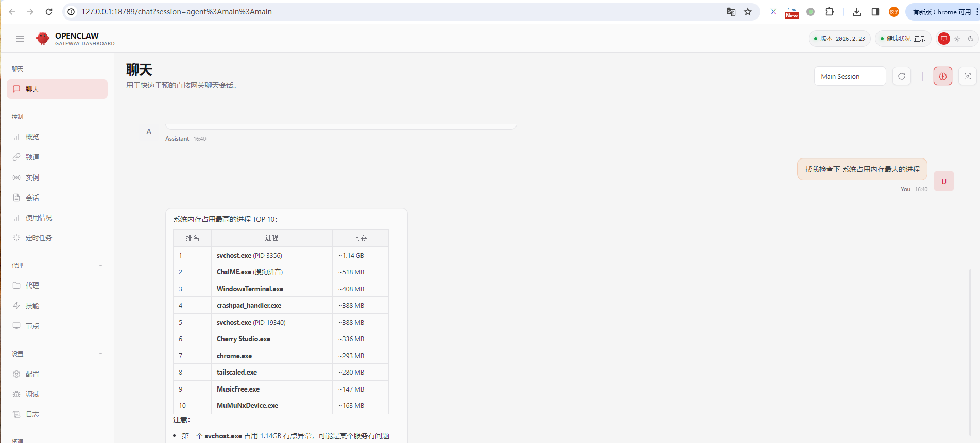Open 配置 config in sidebar

[x=57, y=374]
